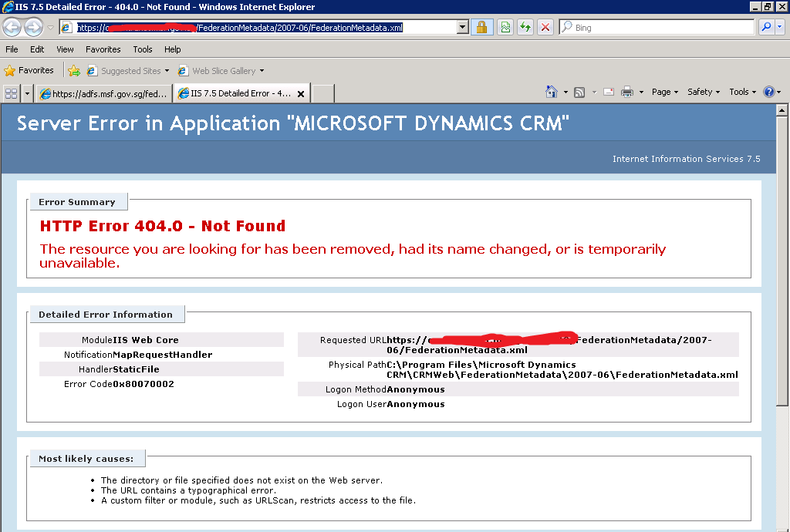Click the Logon User Anonymous value
This screenshot has height=532, width=790.
(416, 404)
